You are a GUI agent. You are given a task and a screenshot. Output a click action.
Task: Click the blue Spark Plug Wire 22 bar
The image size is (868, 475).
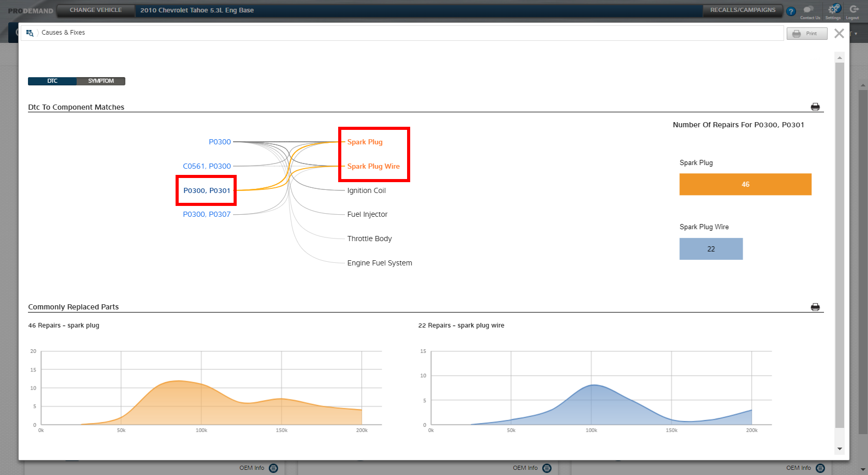(711, 249)
